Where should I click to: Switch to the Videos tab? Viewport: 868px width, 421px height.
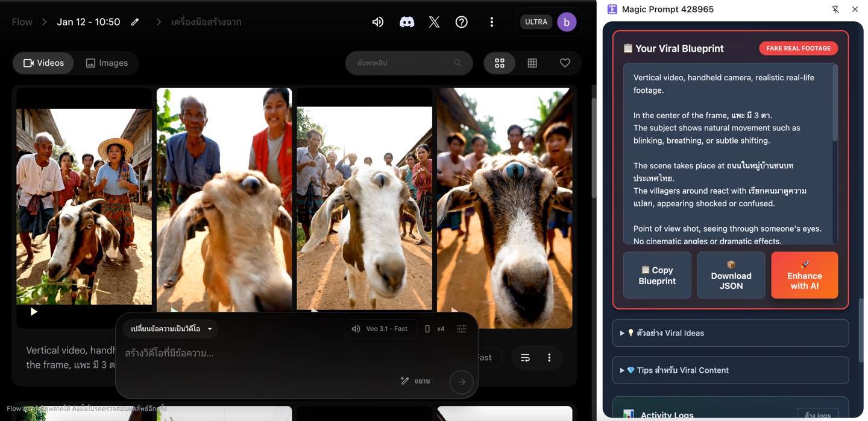tap(43, 63)
